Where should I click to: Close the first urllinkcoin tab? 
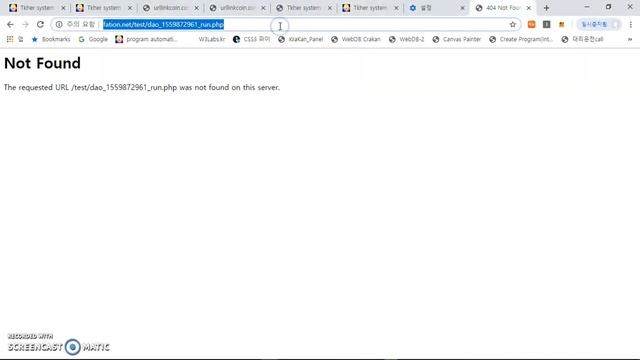(196, 8)
